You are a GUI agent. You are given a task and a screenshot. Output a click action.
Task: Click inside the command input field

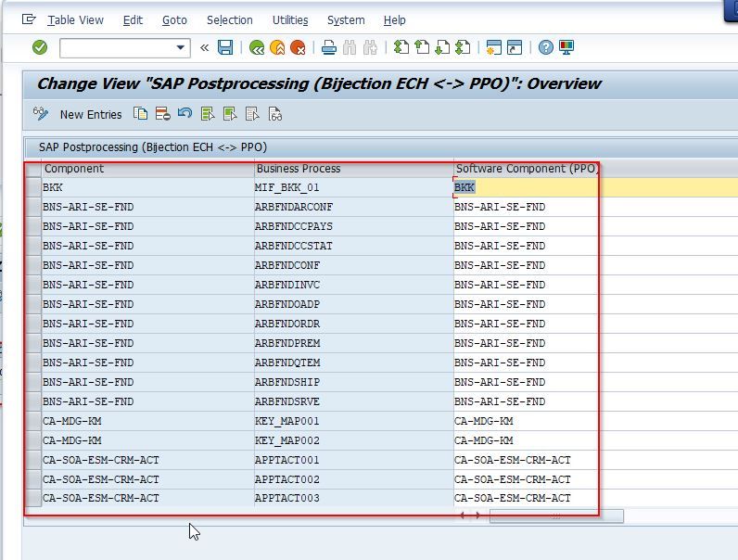[x=117, y=48]
